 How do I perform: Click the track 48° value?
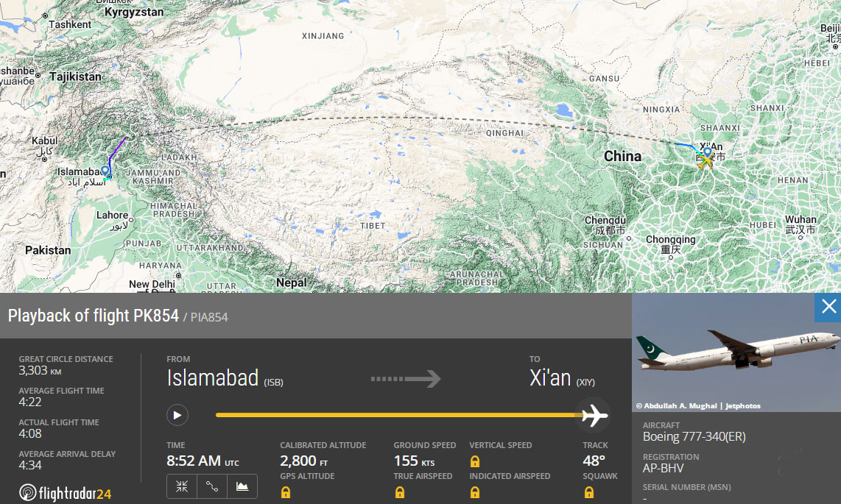594,461
